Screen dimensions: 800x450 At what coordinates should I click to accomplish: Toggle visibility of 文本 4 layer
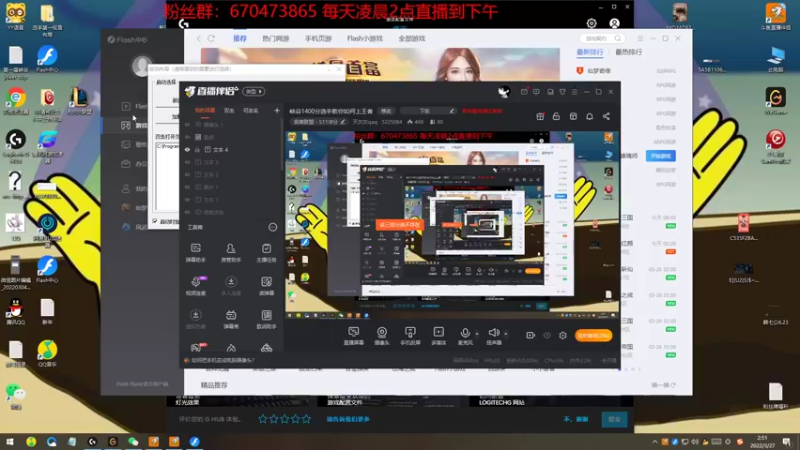[x=187, y=149]
